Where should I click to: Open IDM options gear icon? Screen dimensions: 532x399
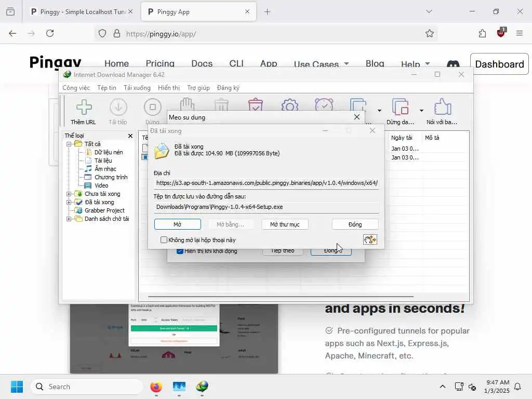[290, 105]
